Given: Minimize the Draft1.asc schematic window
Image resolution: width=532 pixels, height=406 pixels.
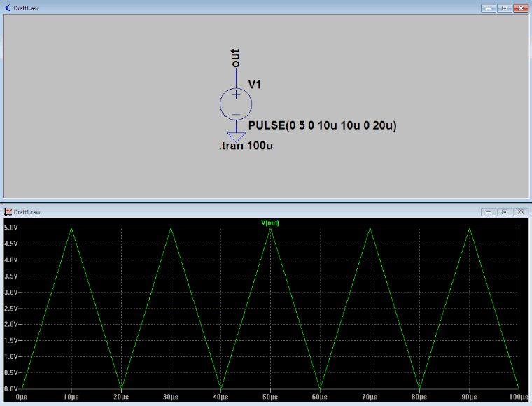Looking at the screenshot, I should point(489,8).
